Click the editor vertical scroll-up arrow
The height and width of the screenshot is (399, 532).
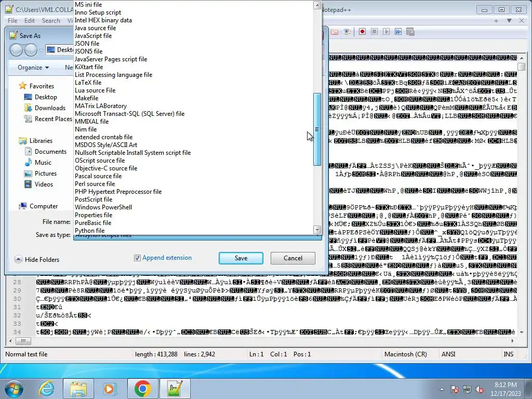click(x=522, y=58)
